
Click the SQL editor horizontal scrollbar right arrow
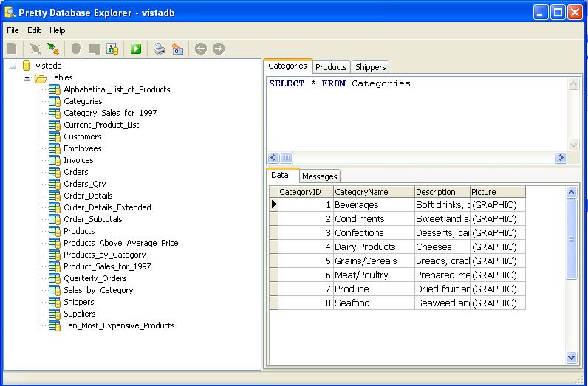pyautogui.click(x=561, y=157)
